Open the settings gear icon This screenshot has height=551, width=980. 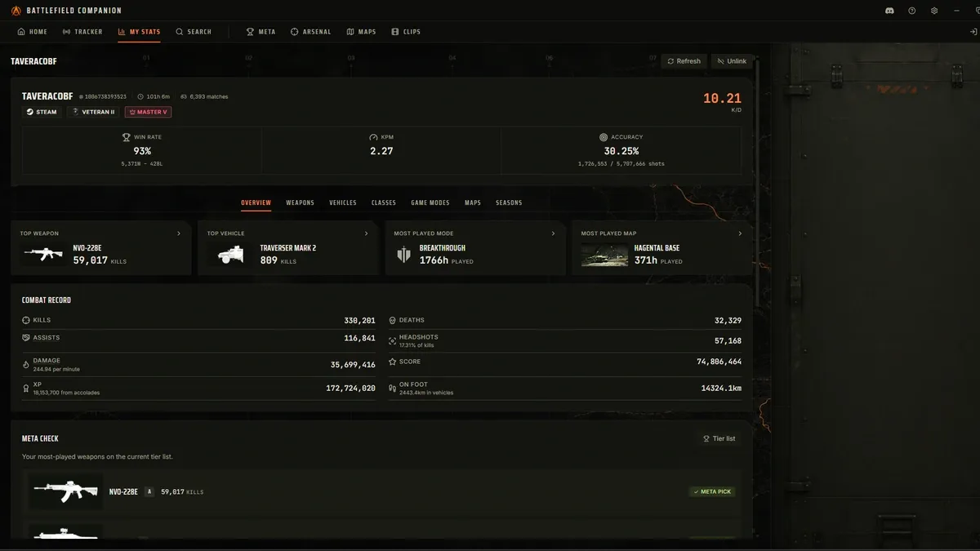click(934, 11)
